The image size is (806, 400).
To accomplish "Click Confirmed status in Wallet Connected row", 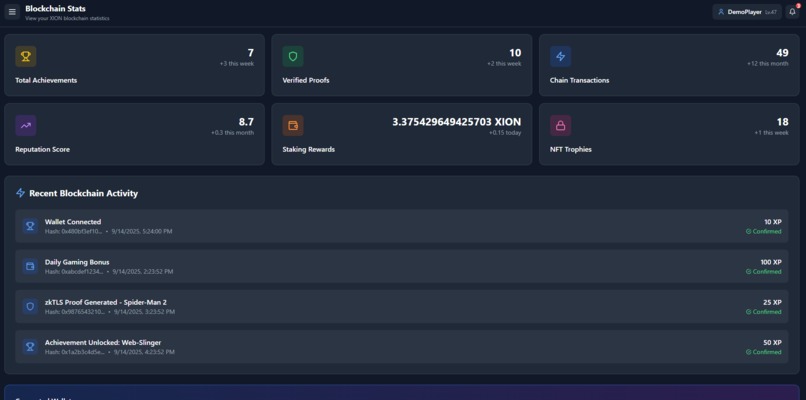I will 763,231.
